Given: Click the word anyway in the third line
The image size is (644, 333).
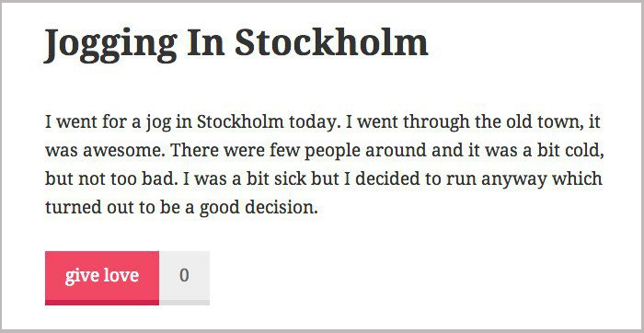Looking at the screenshot, I should click(x=514, y=180).
